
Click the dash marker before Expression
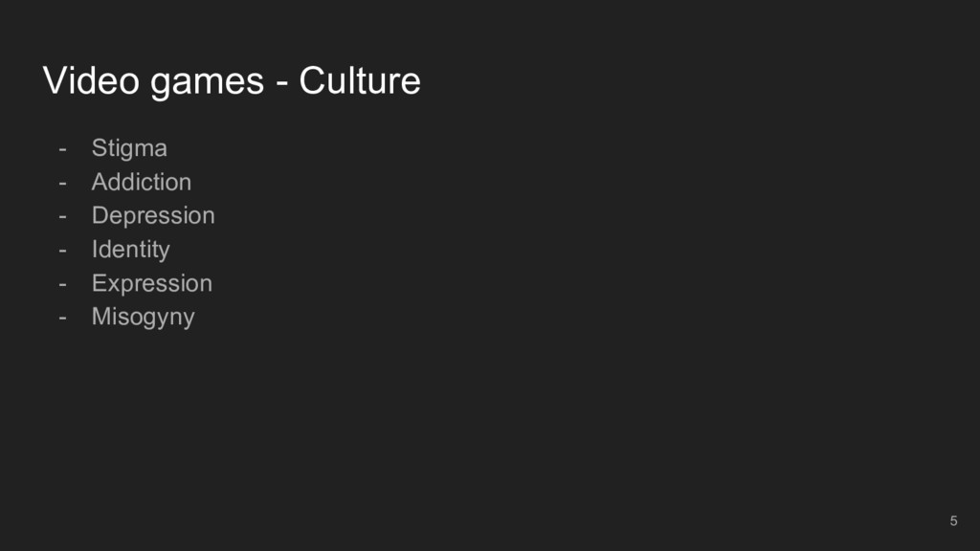point(62,284)
